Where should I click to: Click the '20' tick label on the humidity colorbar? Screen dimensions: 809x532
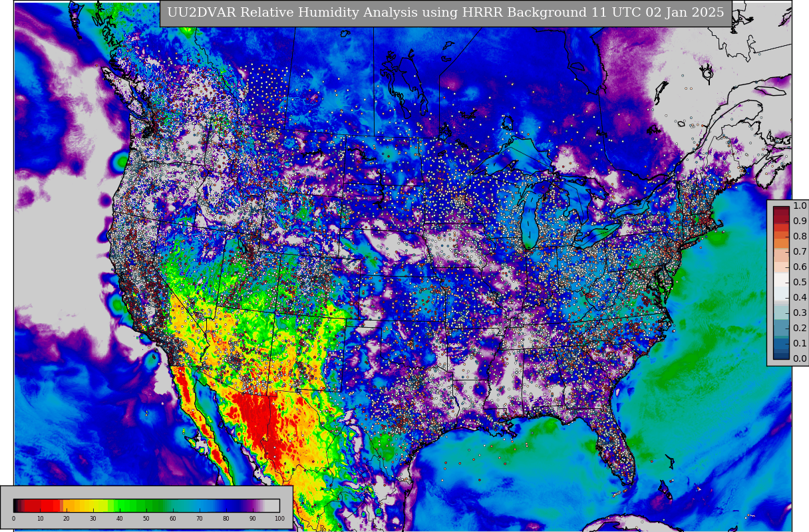tap(67, 519)
